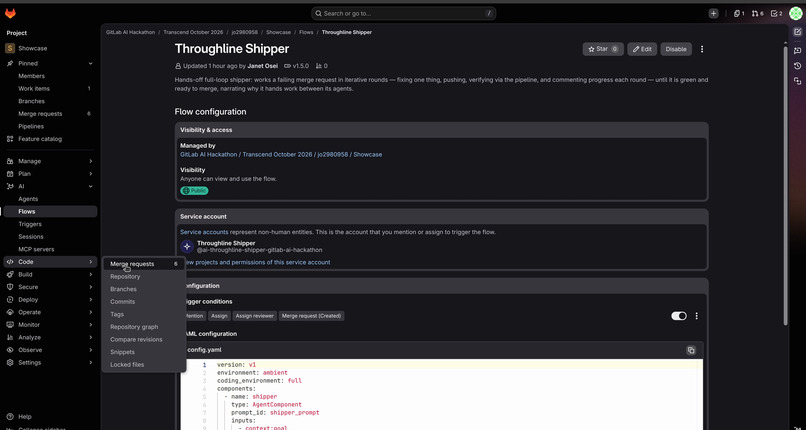Open Agents in AI sidebar section
The width and height of the screenshot is (806, 430).
click(x=50, y=199)
